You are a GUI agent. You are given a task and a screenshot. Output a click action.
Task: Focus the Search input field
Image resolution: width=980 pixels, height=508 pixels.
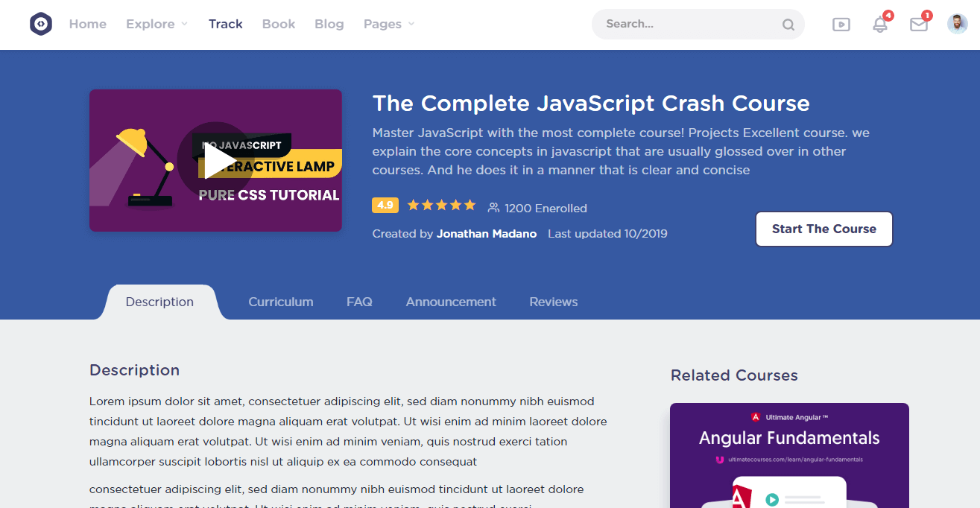686,24
